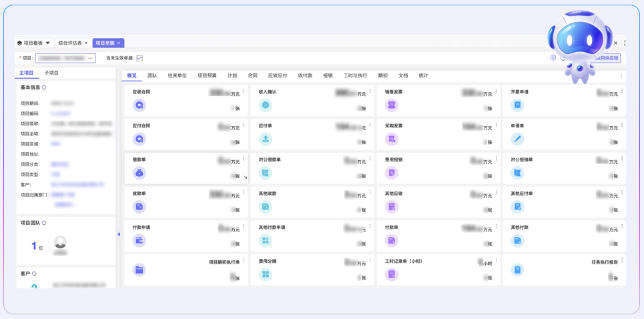Screen dimensions: 644x319
Task: Go to the 工时与执行 tab
Action: tap(355, 76)
